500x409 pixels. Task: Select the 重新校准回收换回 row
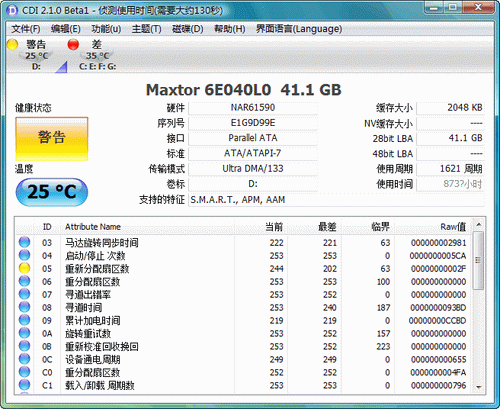point(243,347)
